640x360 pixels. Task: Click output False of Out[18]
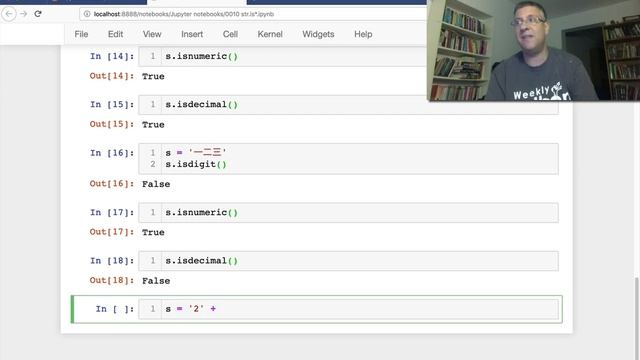click(156, 281)
